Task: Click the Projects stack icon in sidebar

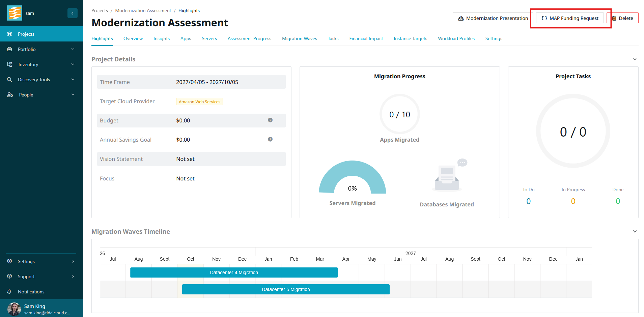Action: pos(9,34)
